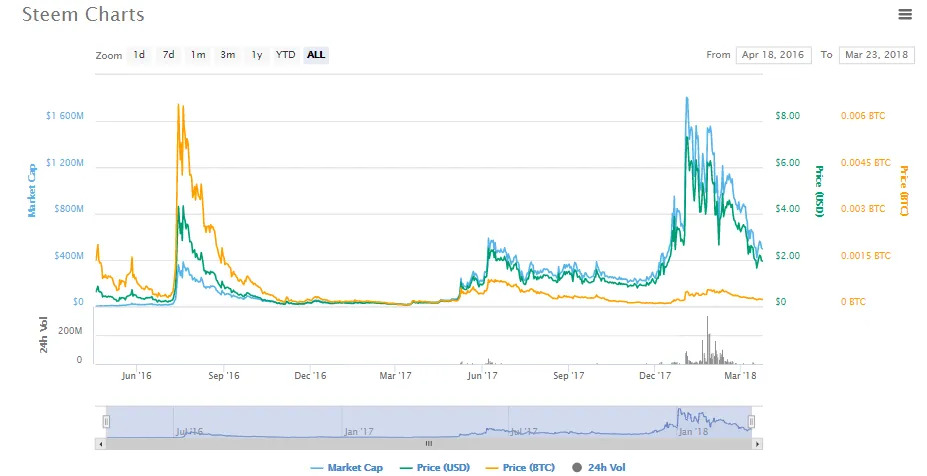Image resolution: width=927 pixels, height=476 pixels.
Task: Click the navigator left range handle
Action: click(106, 422)
